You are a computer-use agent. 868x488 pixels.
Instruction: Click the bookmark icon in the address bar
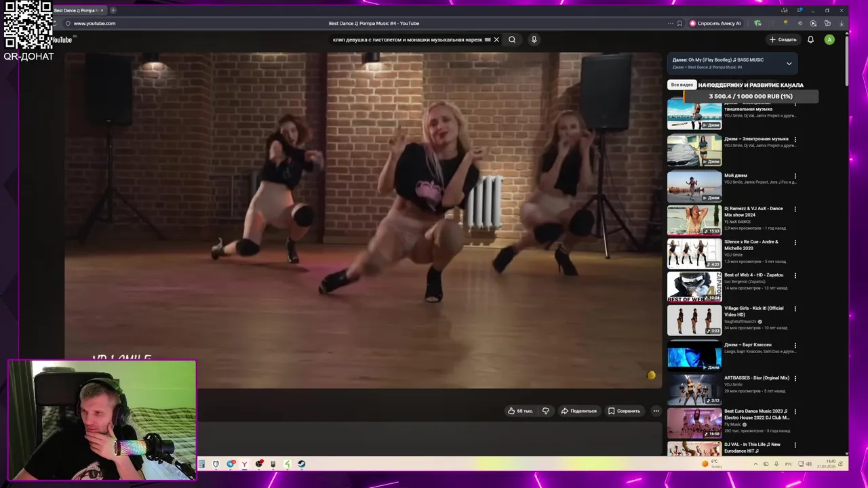679,23
